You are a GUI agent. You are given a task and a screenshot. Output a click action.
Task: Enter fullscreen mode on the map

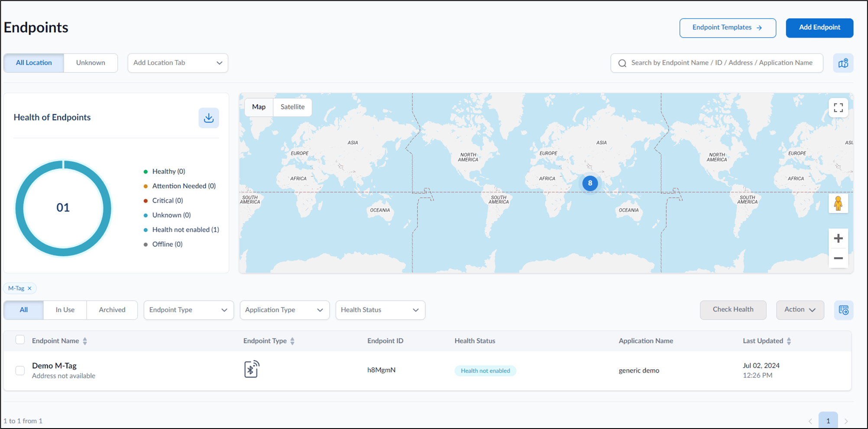click(x=838, y=108)
